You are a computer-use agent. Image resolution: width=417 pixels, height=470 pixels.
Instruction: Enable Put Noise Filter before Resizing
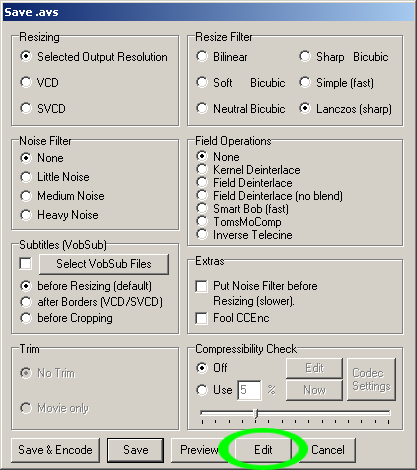pos(201,286)
